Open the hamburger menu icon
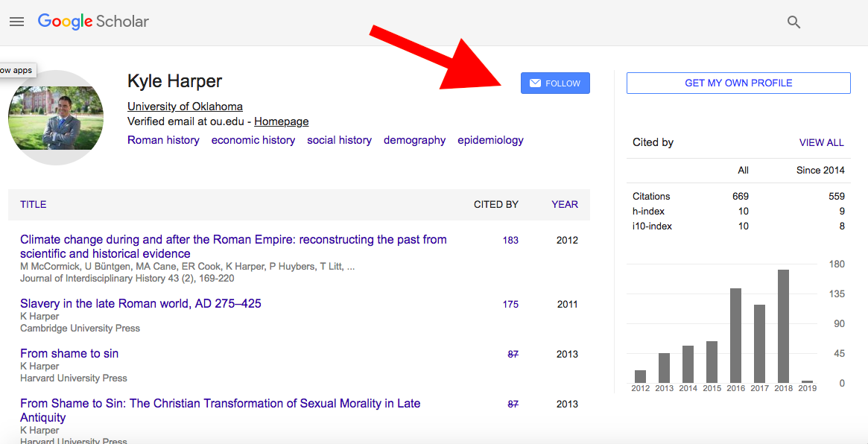The width and height of the screenshot is (868, 444). point(16,22)
